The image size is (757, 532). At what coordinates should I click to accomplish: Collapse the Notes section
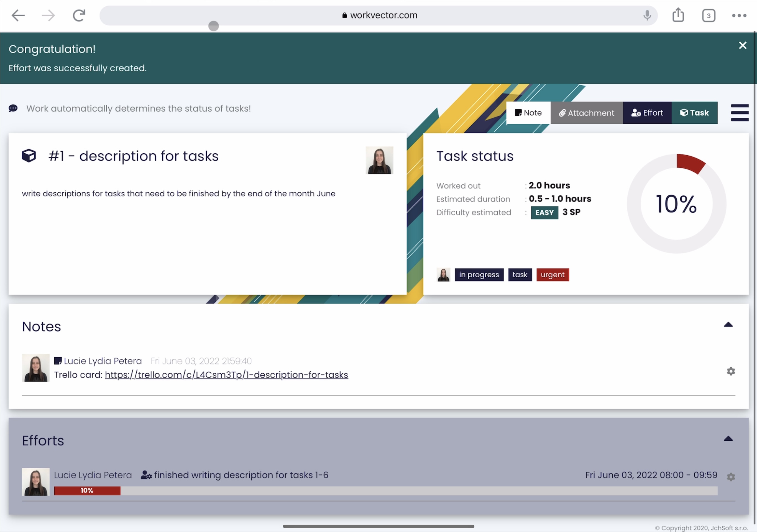(728, 325)
